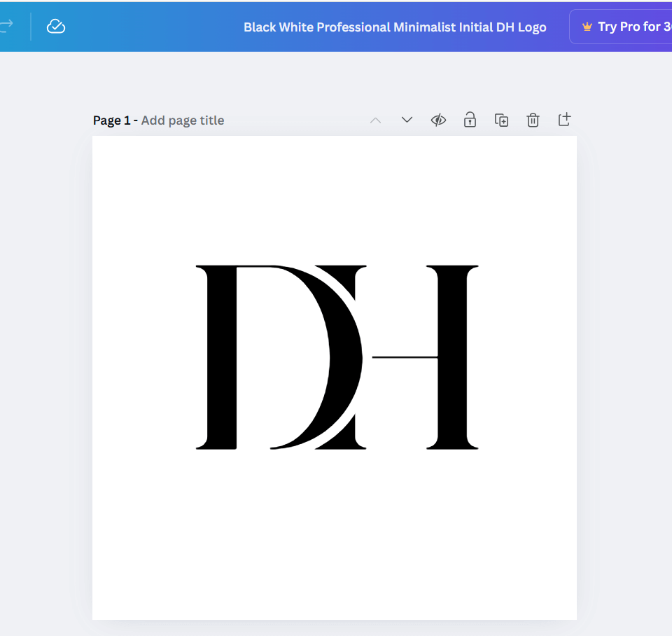This screenshot has height=636, width=672.
Task: Click the move page up chevron
Action: pos(376,120)
